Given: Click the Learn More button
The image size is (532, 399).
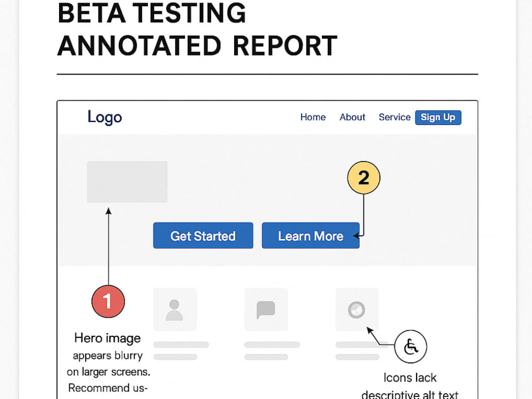Looking at the screenshot, I should (311, 236).
